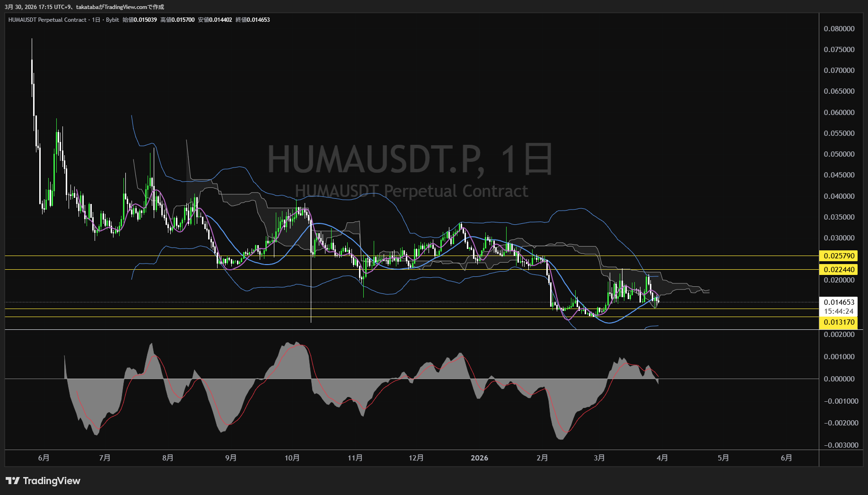Select the yellow 0.022440 price label

[x=839, y=270]
